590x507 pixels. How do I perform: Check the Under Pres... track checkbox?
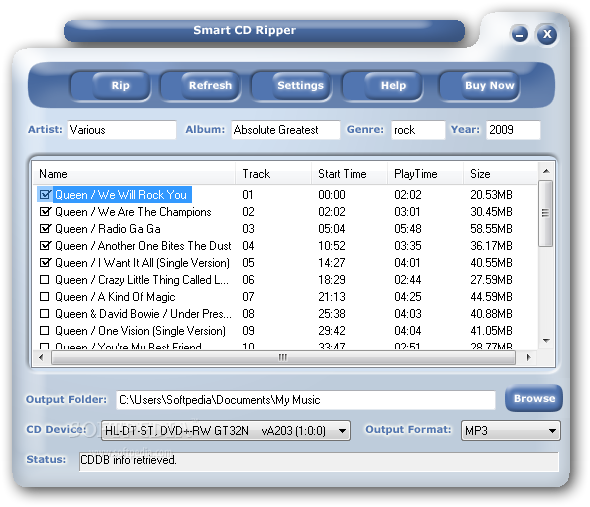[x=45, y=314]
